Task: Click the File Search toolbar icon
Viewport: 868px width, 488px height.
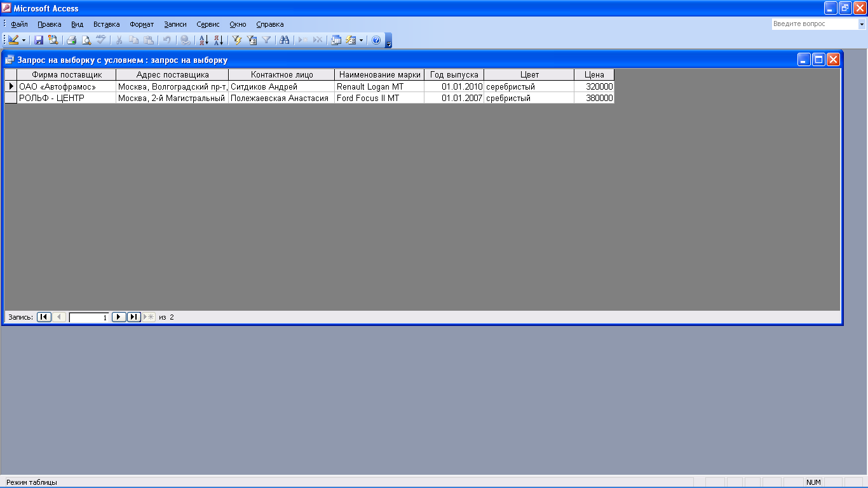Action: pyautogui.click(x=53, y=40)
